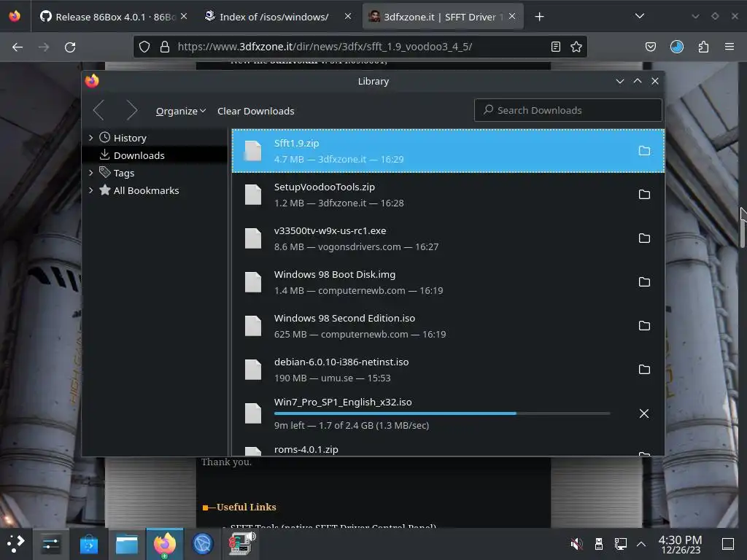Open a new browser tab
Screen dimensions: 747x560
point(539,17)
